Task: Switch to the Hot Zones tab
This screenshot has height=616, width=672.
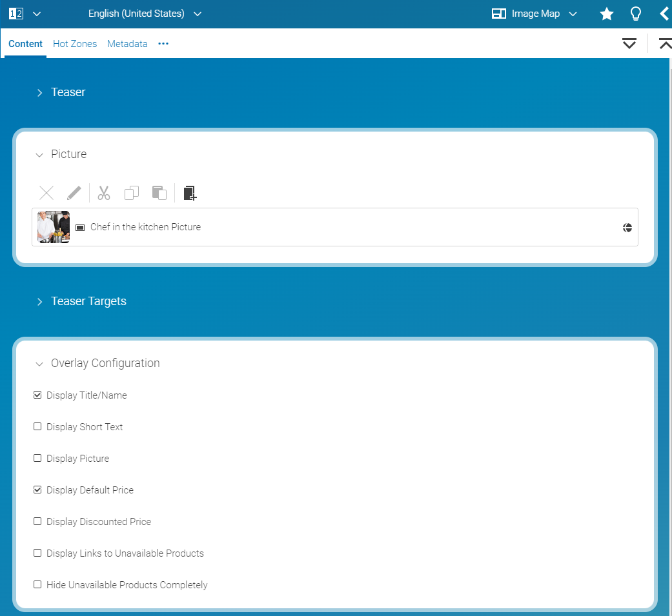Action: pos(74,43)
